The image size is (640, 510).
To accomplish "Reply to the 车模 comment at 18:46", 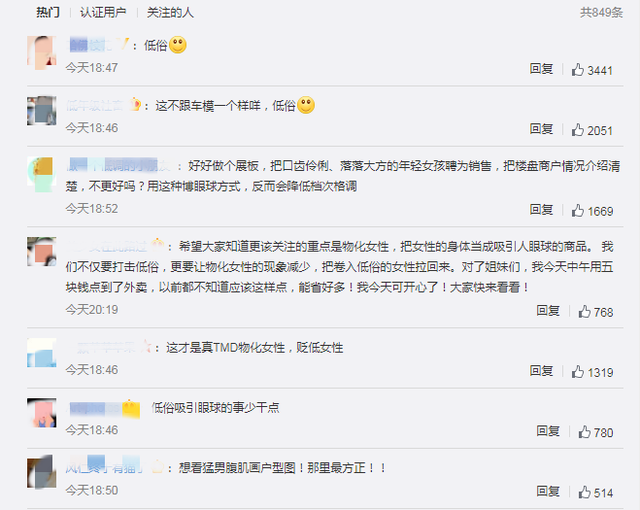I will (x=541, y=129).
